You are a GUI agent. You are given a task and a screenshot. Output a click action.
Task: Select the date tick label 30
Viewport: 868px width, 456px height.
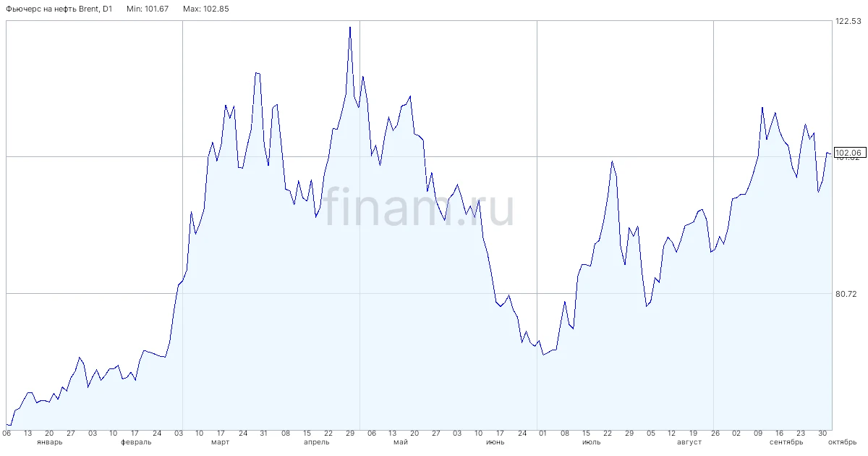click(x=822, y=433)
